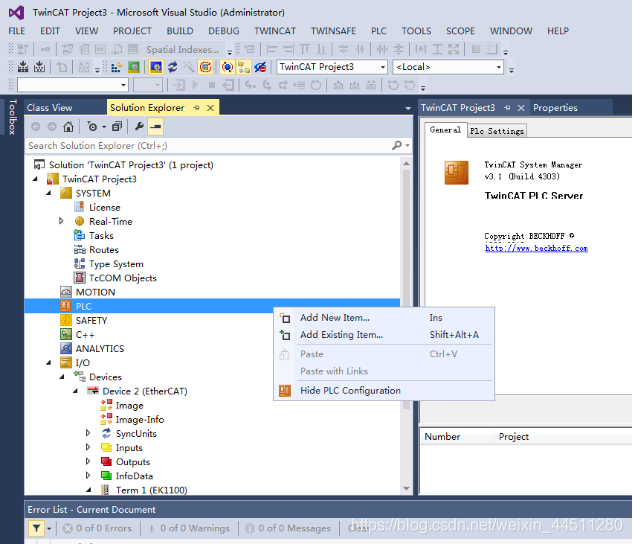Select the SAFETY node
The width and height of the screenshot is (633, 544).
click(x=84, y=320)
